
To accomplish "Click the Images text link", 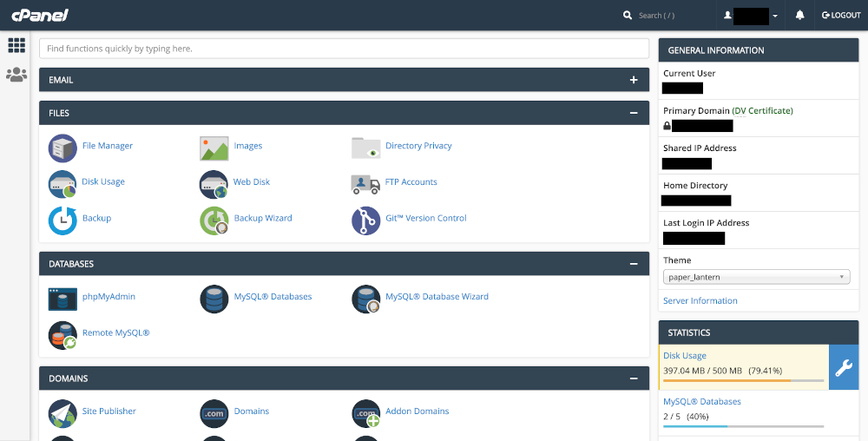I will pos(248,146).
